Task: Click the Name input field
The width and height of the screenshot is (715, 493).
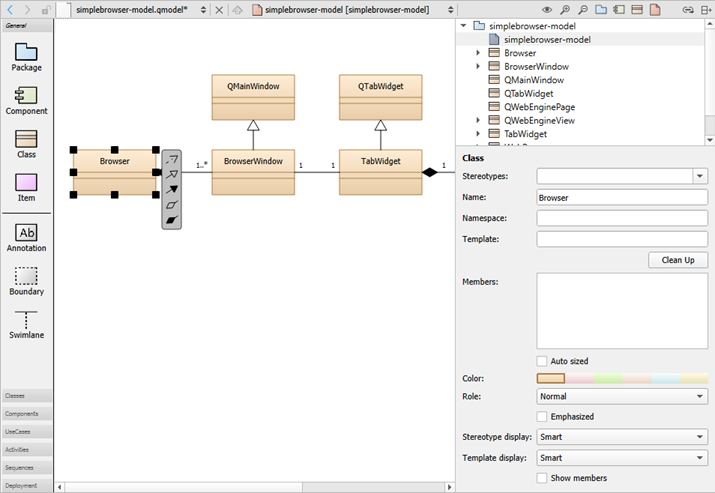Action: pyautogui.click(x=622, y=198)
